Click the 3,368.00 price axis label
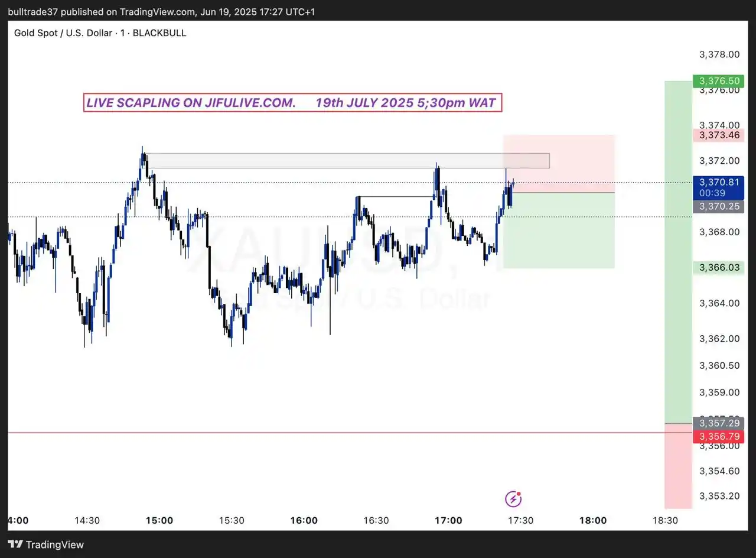This screenshot has width=756, height=558. 719,232
